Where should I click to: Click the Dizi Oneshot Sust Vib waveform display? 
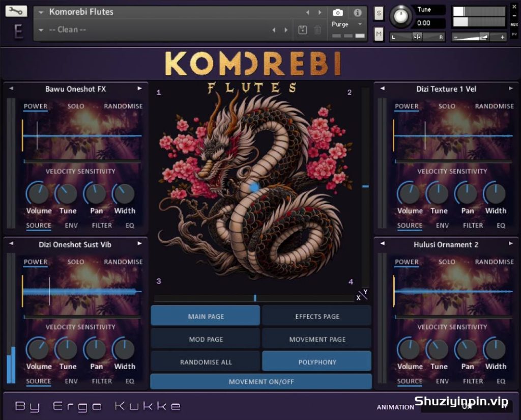point(81,292)
